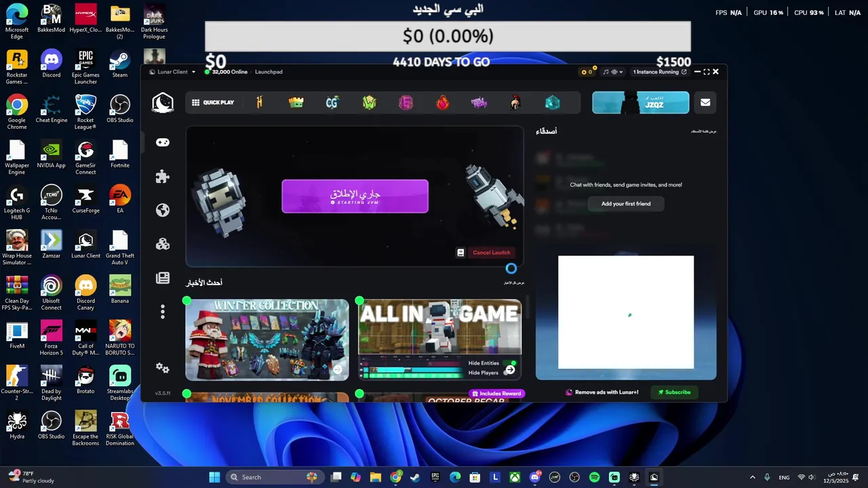Open the Quick Play menu
The height and width of the screenshot is (488, 868).
coord(213,102)
